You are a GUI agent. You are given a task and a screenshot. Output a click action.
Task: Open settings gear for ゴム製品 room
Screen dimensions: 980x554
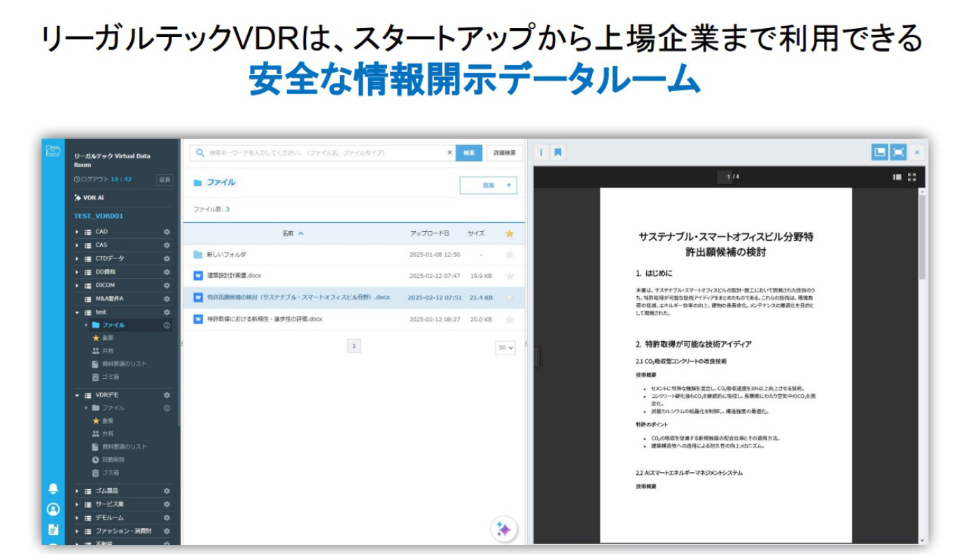167,491
